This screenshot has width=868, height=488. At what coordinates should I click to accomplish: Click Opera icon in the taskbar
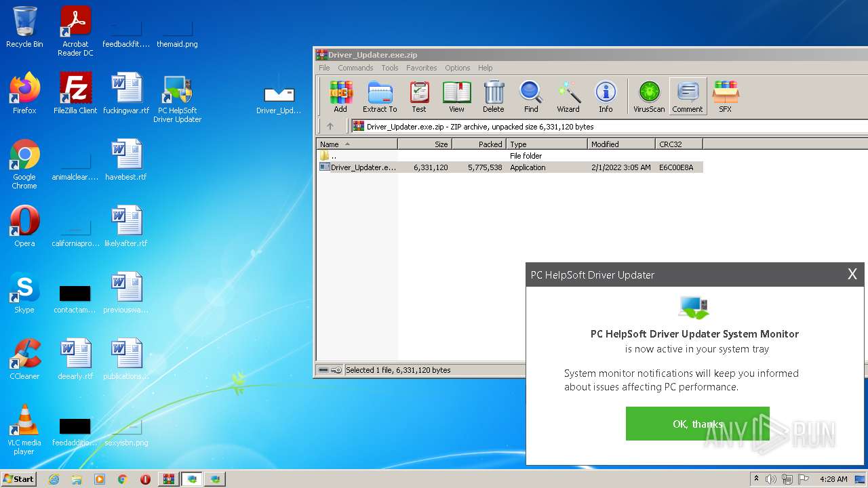pyautogui.click(x=145, y=479)
